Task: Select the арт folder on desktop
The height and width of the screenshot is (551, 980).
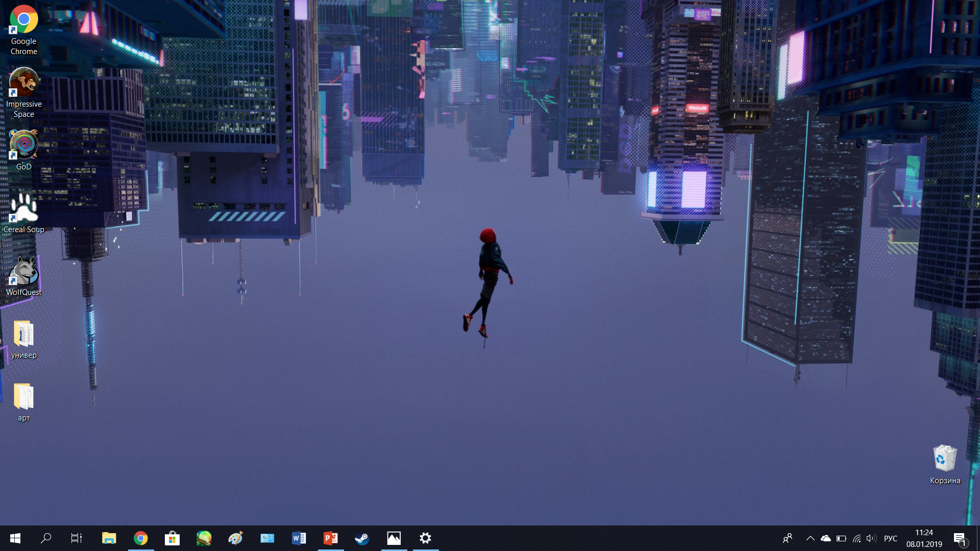Action: click(x=23, y=402)
